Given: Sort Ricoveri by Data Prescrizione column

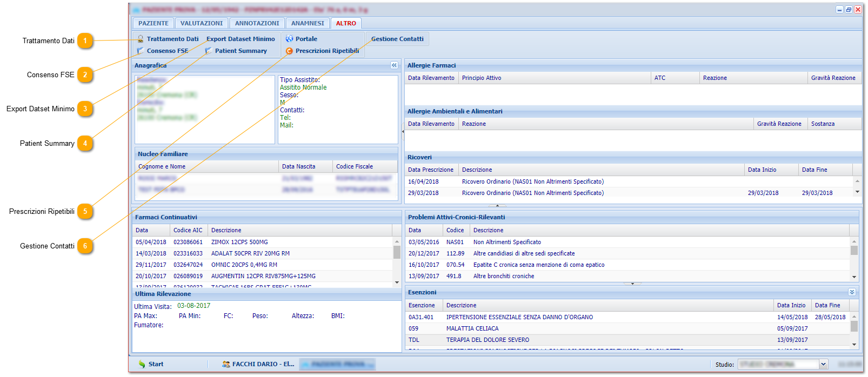Looking at the screenshot, I should (431, 170).
